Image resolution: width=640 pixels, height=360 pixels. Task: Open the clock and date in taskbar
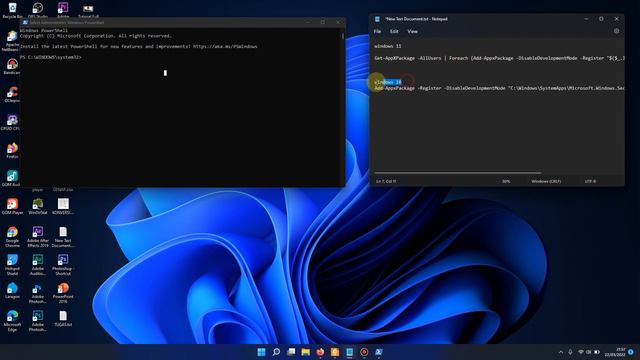point(615,352)
